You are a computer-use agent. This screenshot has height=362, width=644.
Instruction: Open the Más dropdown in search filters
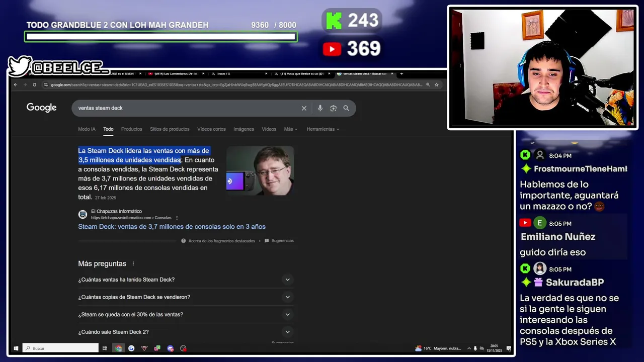290,129
